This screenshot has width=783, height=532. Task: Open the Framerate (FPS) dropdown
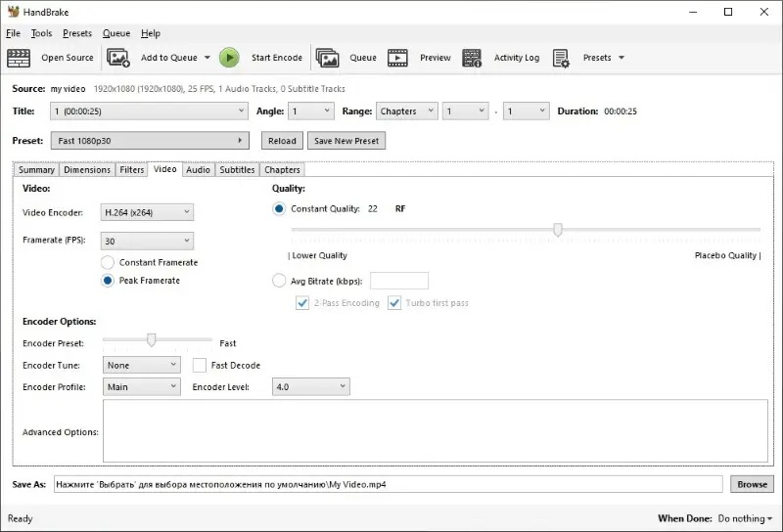(147, 241)
